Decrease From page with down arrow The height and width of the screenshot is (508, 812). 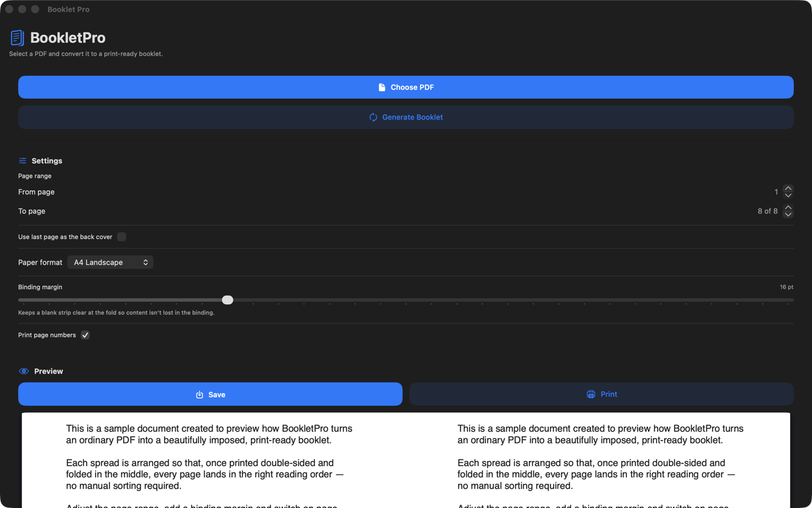pos(788,195)
